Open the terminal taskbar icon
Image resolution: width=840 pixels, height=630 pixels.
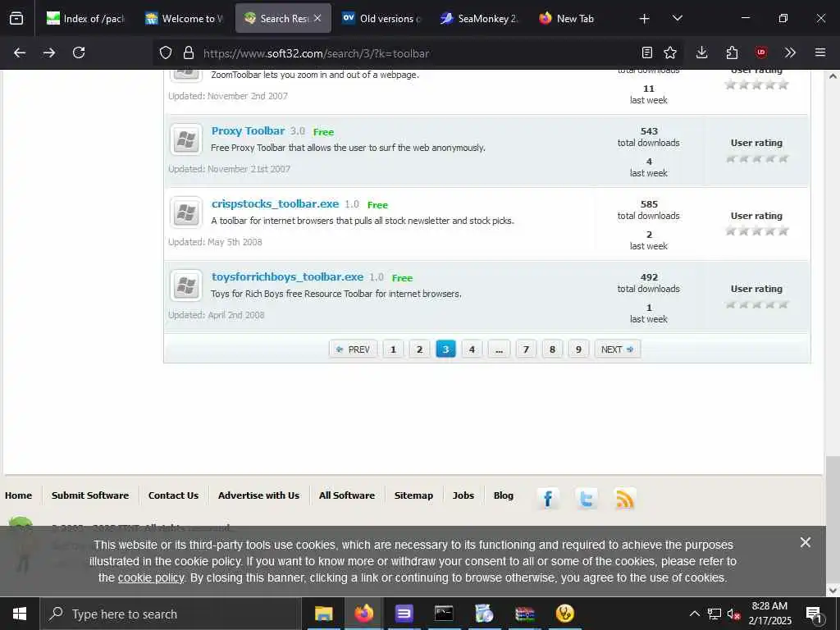pyautogui.click(x=444, y=614)
